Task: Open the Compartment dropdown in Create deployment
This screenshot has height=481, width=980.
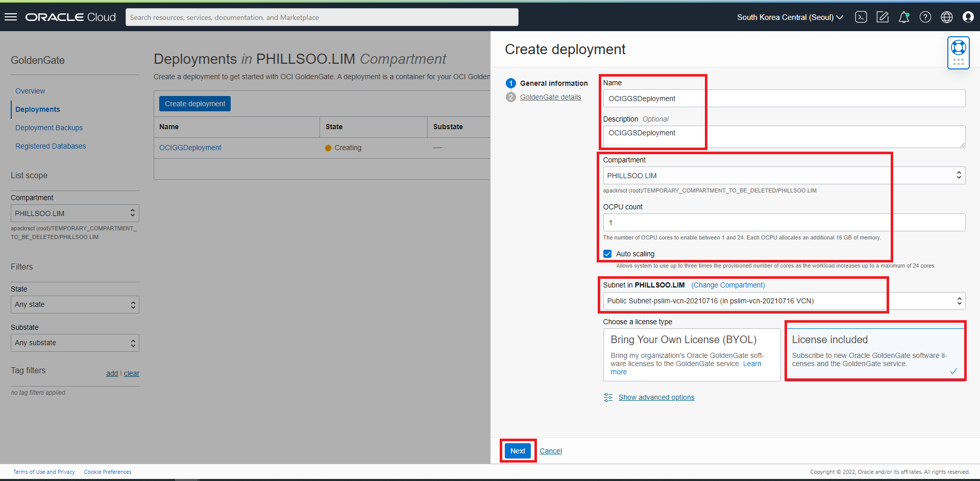Action: [784, 176]
